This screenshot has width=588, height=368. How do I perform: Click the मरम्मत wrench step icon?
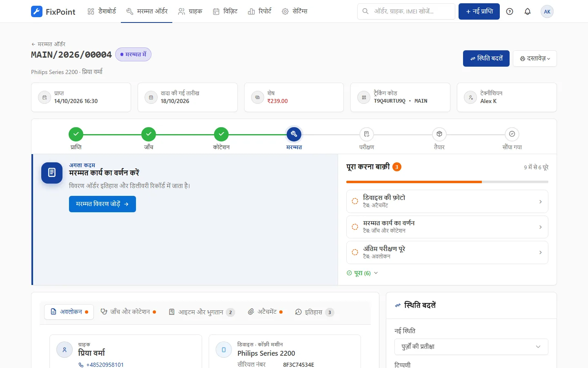[x=294, y=134]
